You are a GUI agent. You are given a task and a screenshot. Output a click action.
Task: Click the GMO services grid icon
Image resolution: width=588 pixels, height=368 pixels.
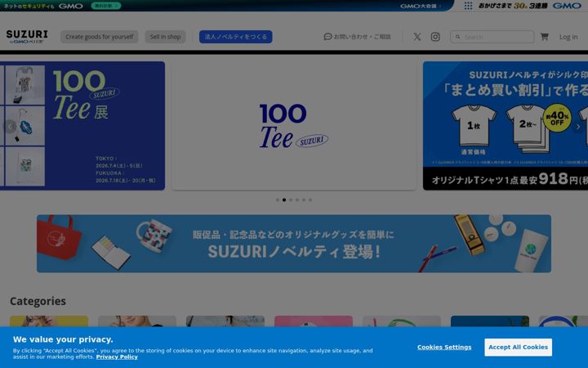pos(468,6)
